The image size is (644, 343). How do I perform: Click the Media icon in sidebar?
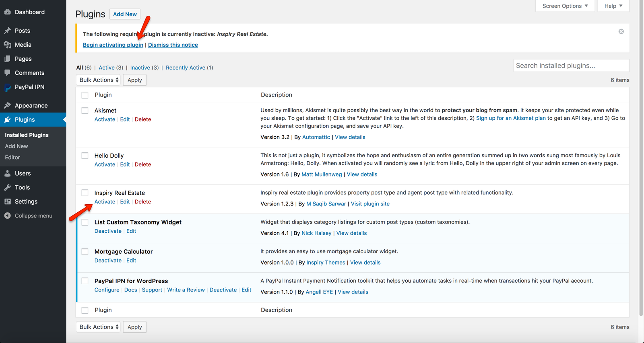point(7,45)
